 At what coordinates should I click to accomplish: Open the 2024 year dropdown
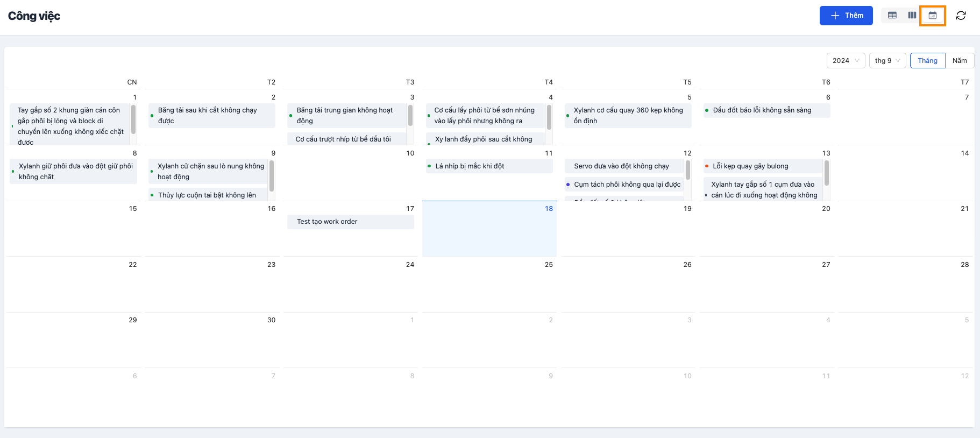pyautogui.click(x=846, y=61)
